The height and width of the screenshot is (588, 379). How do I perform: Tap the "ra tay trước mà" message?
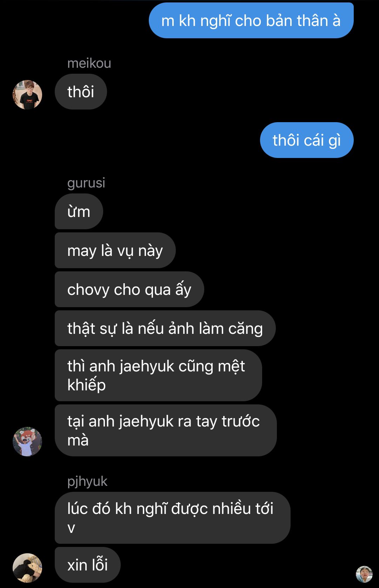[x=166, y=430]
